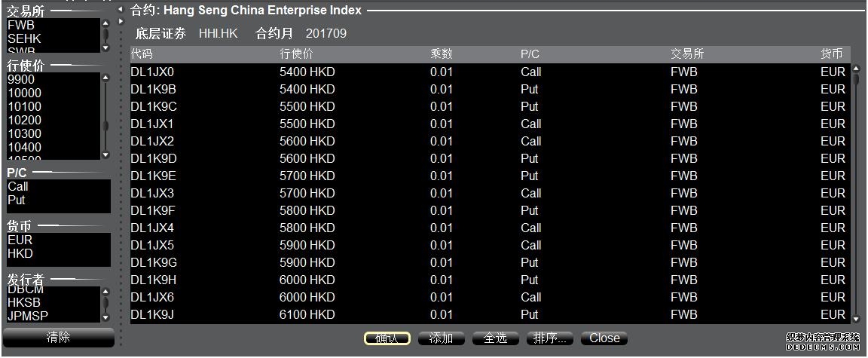Select contract row DL1K9D
The image size is (868, 358).
pos(490,158)
